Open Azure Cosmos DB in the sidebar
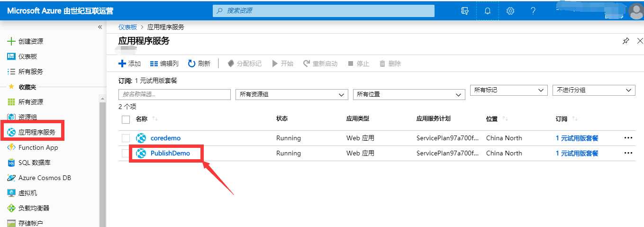The height and width of the screenshot is (227, 644). 39,178
